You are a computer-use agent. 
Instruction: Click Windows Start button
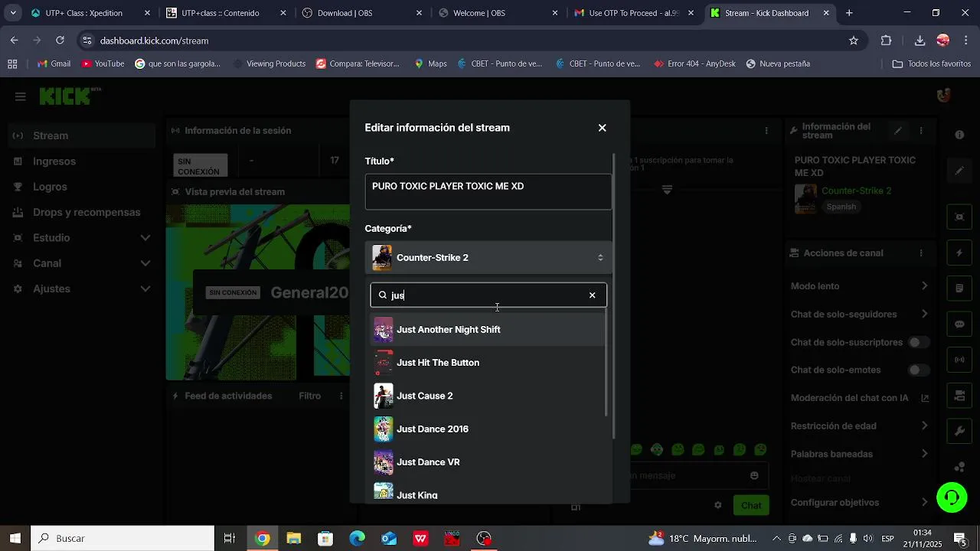point(15,539)
